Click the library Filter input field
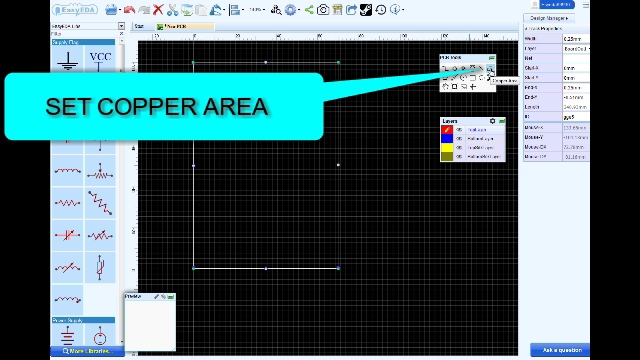This screenshot has height=360, width=640. click(85, 34)
